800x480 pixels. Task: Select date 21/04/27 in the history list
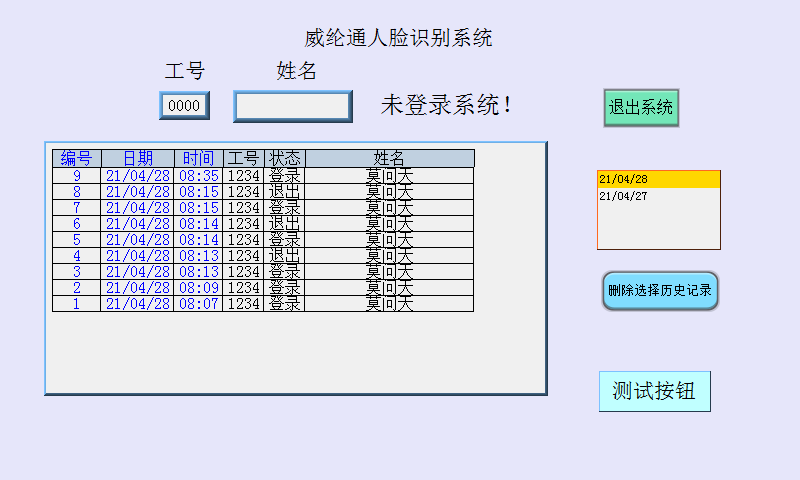point(658,196)
